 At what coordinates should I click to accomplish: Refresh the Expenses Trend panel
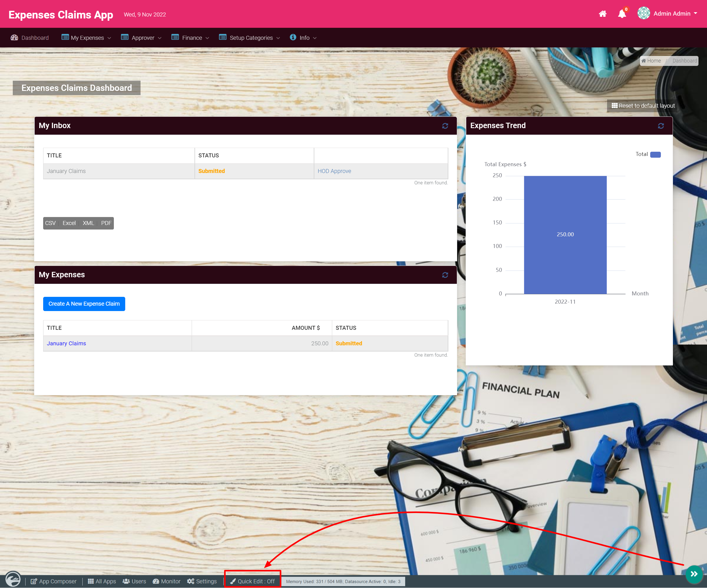661,126
